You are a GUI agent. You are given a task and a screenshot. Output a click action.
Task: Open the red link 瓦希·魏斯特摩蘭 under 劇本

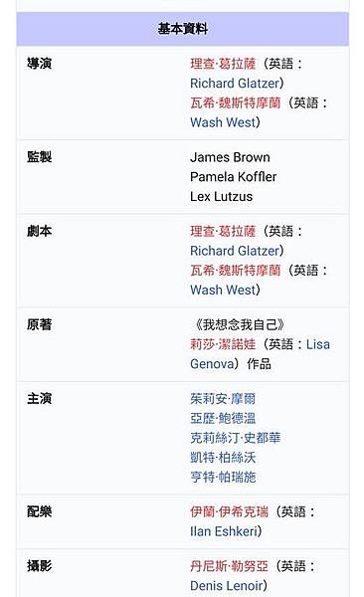[236, 271]
